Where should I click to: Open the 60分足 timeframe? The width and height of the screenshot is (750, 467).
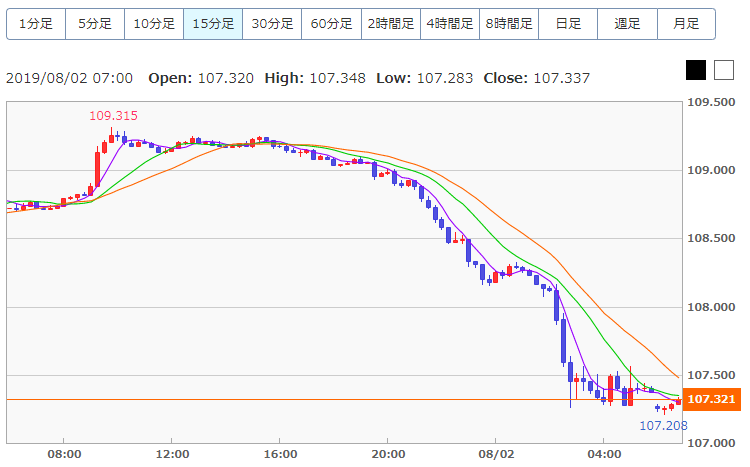pyautogui.click(x=331, y=23)
